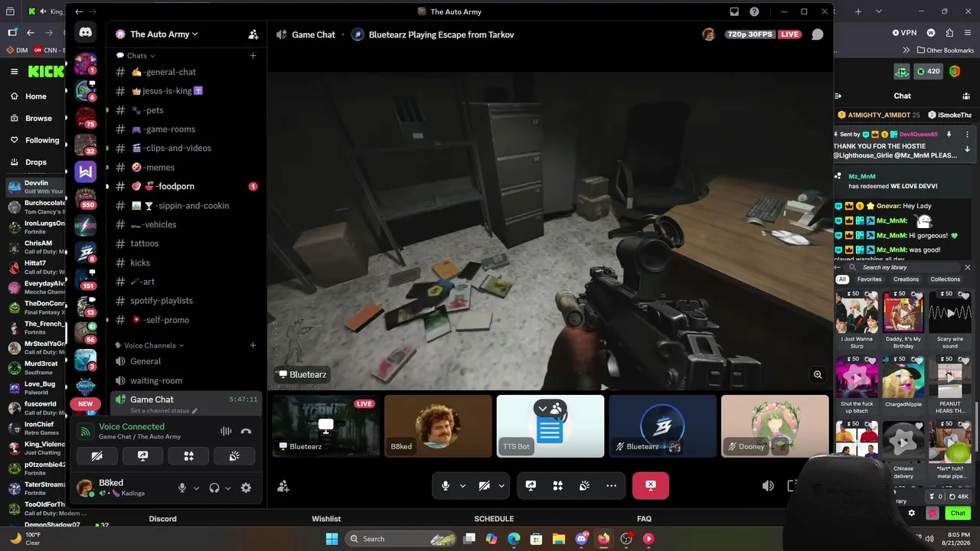This screenshot has width=980, height=551.
Task: Adjust stream volume speaker icon
Action: [768, 486]
